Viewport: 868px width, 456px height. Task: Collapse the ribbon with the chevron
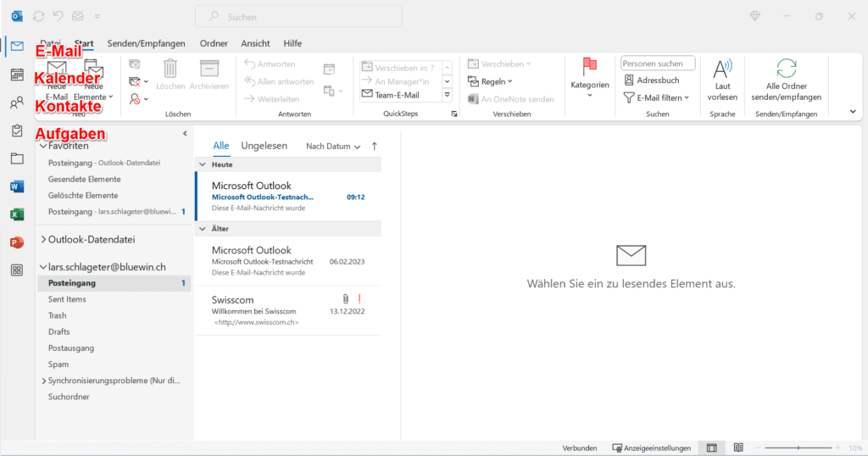click(853, 112)
